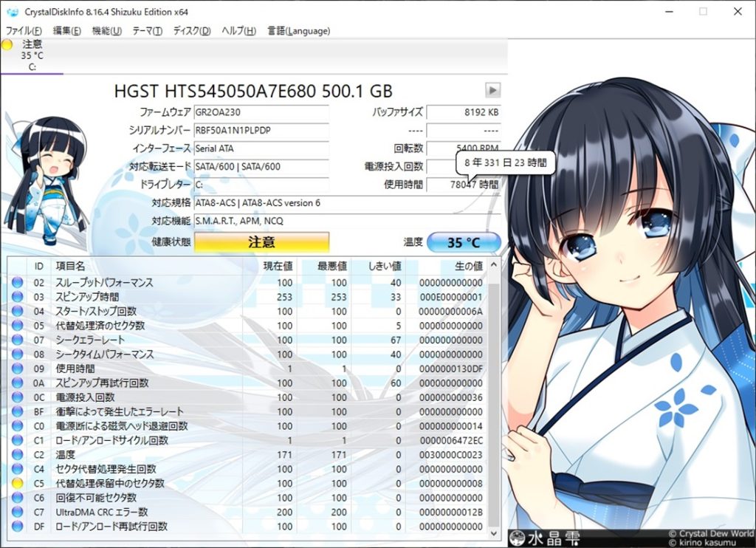Click the blue status icon for 07 シークエラーレート
Viewport: 756px width, 548px height.
[18, 340]
